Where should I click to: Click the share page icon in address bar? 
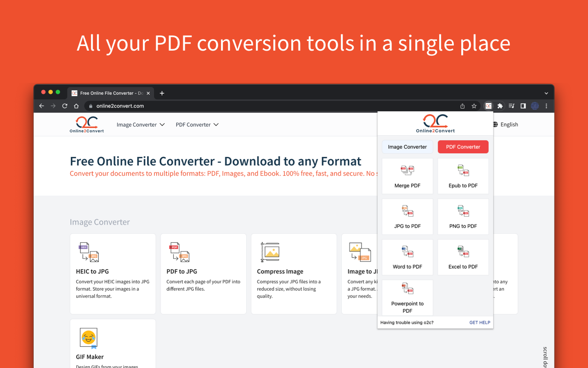[463, 106]
